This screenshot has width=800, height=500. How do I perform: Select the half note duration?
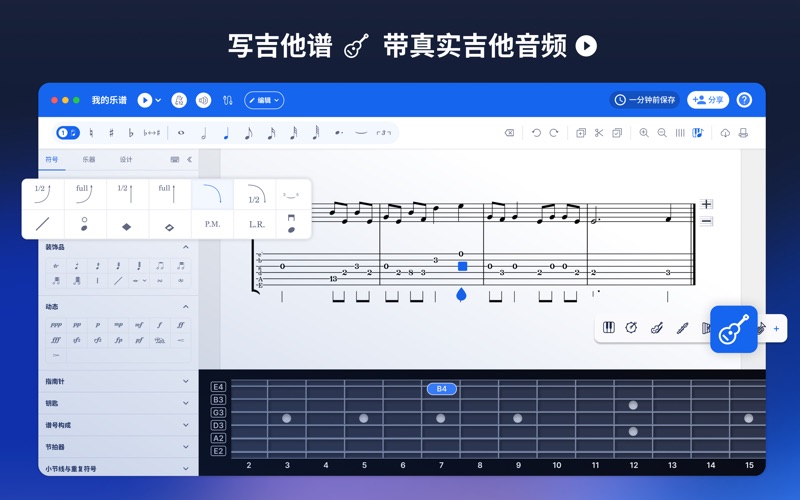[x=204, y=133]
